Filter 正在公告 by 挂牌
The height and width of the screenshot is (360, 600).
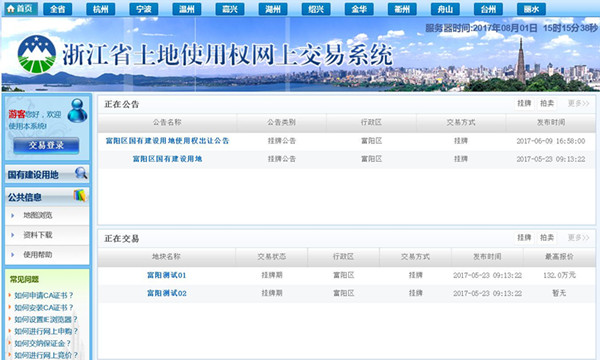(x=524, y=103)
